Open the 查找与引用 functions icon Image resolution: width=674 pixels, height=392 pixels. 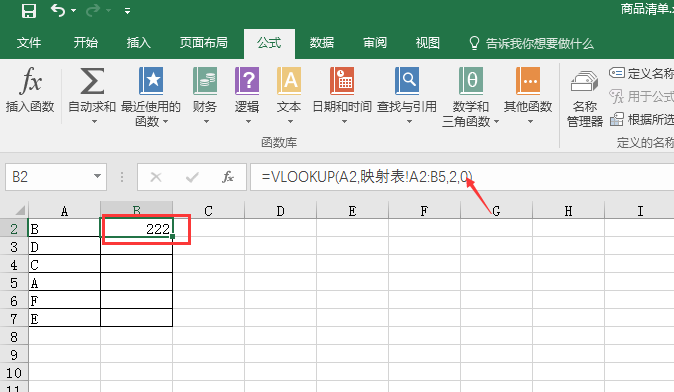click(x=407, y=81)
